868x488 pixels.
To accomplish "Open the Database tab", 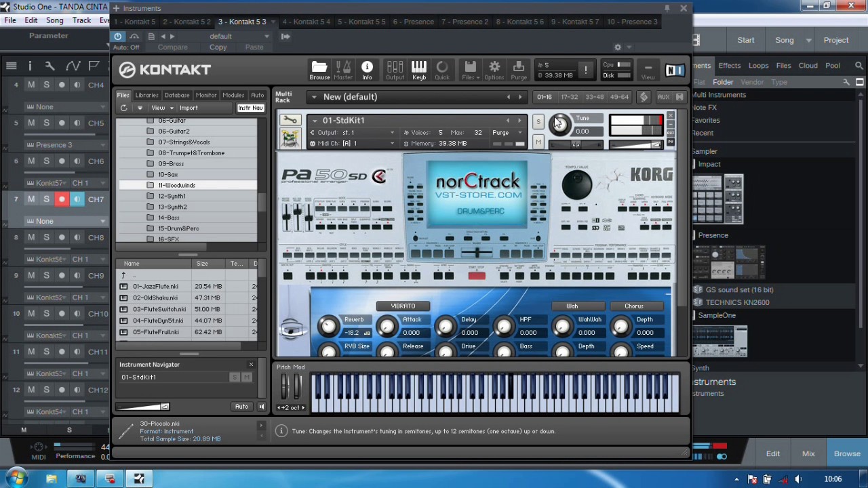I will coord(177,96).
